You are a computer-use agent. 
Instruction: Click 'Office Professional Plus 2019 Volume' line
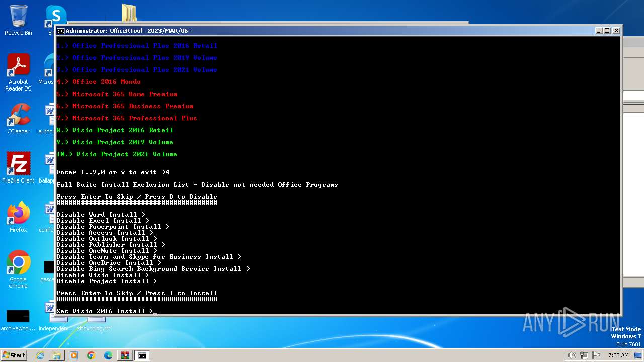137,58
